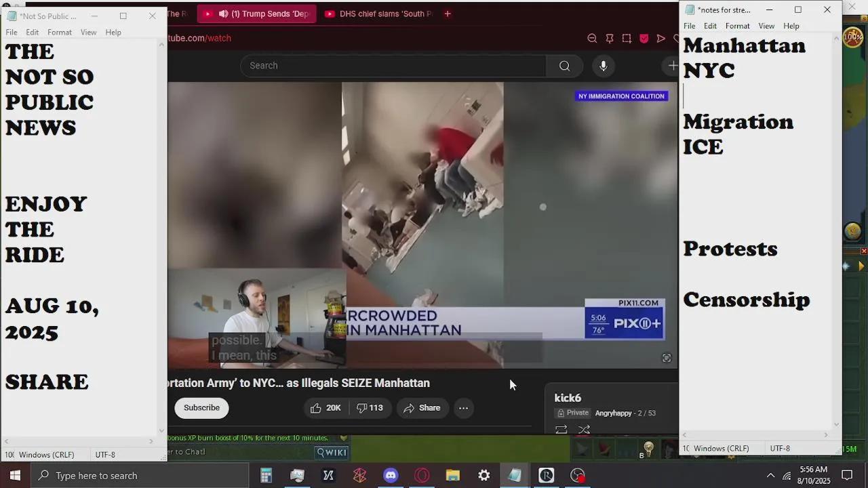Screen dimensions: 868x488
Task: Open Discord from the taskbar
Action: click(x=391, y=476)
